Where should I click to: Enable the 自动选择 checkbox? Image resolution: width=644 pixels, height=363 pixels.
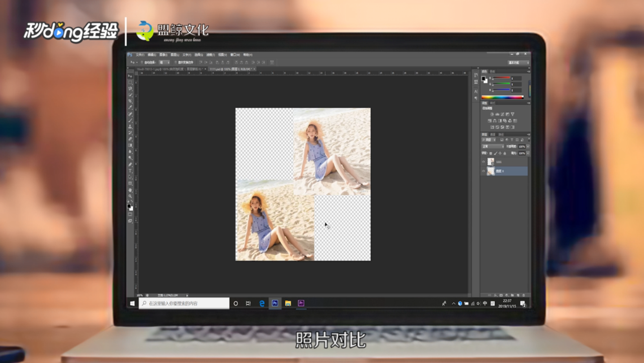pyautogui.click(x=142, y=62)
